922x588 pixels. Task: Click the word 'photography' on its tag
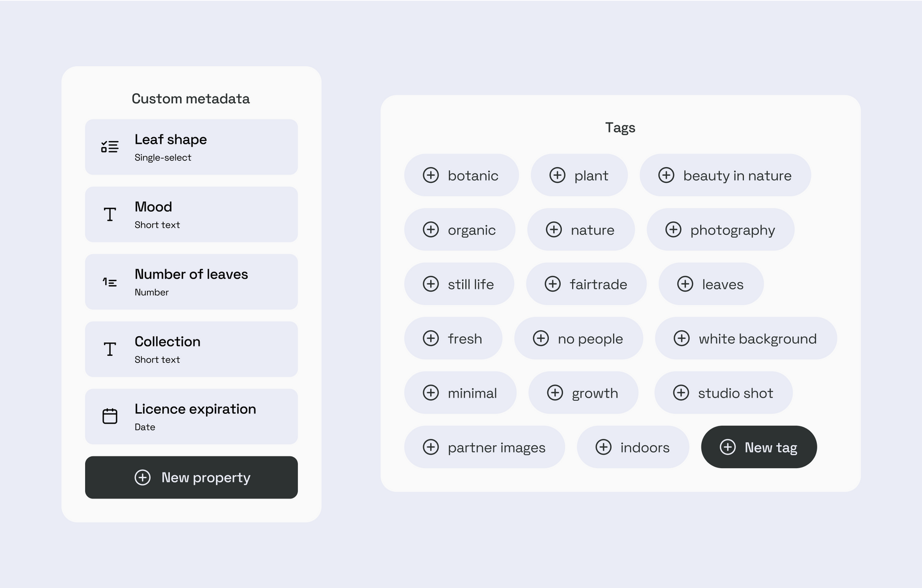pos(733,231)
